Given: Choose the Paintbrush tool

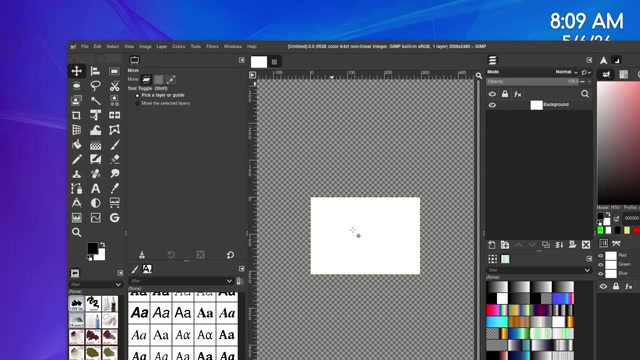Looking at the screenshot, I should tap(114, 144).
